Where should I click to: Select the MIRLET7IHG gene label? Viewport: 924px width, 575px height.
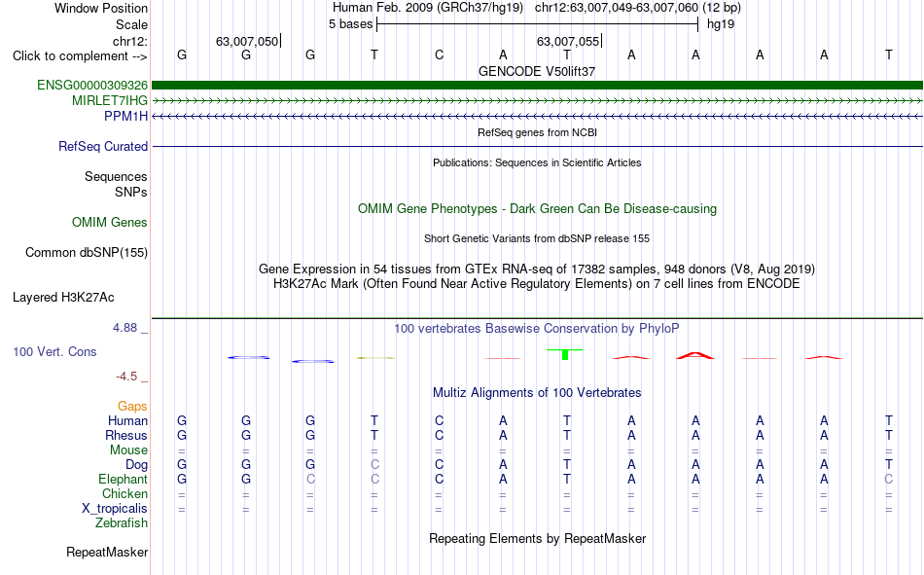tap(110, 101)
